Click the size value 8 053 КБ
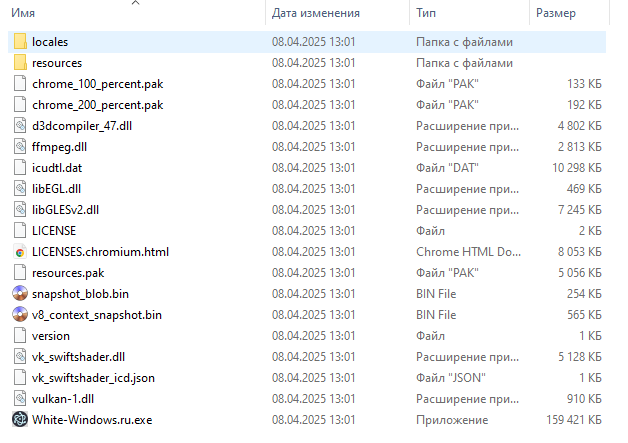This screenshot has width=628, height=443. pyautogui.click(x=580, y=252)
